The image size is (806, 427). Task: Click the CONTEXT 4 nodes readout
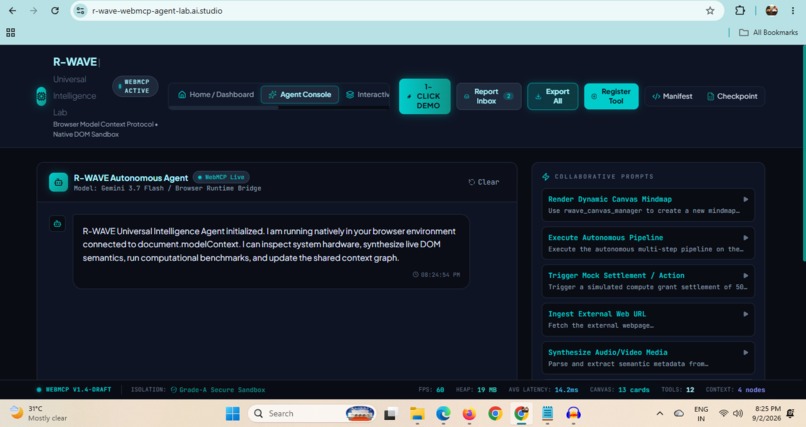pos(735,390)
